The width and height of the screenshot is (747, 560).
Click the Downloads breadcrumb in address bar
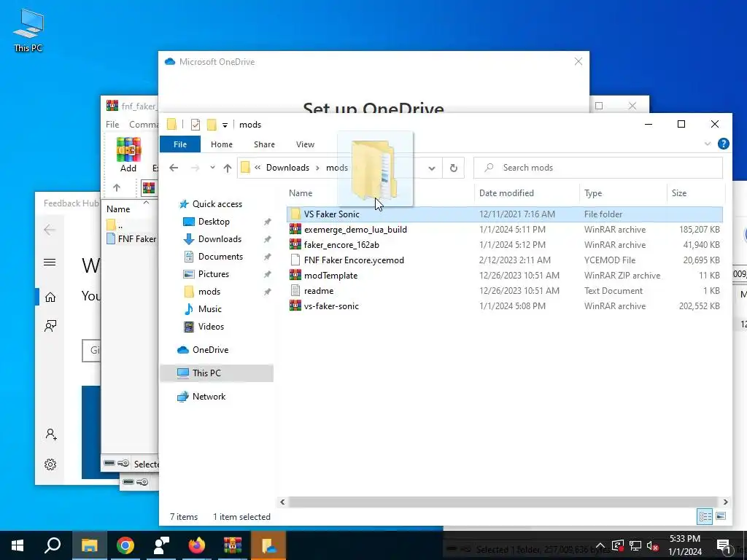pyautogui.click(x=287, y=168)
